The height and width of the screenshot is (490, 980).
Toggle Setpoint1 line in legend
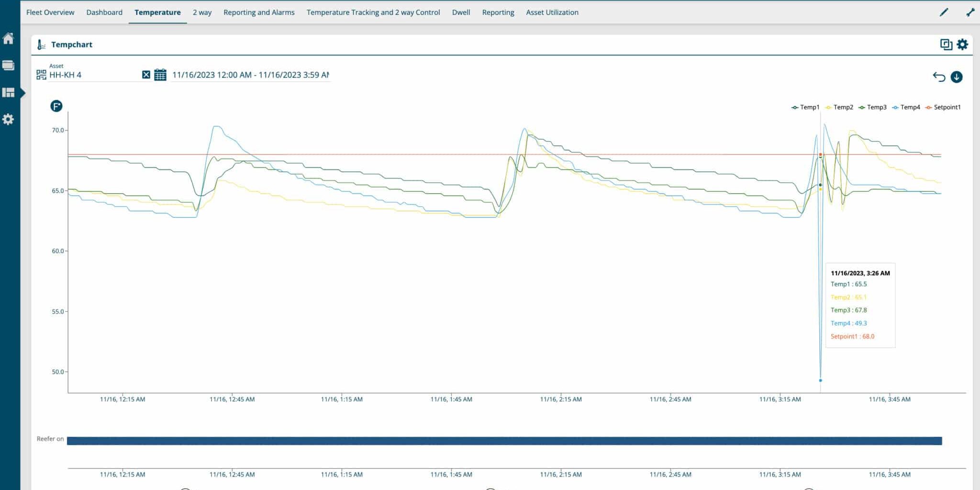coord(943,107)
